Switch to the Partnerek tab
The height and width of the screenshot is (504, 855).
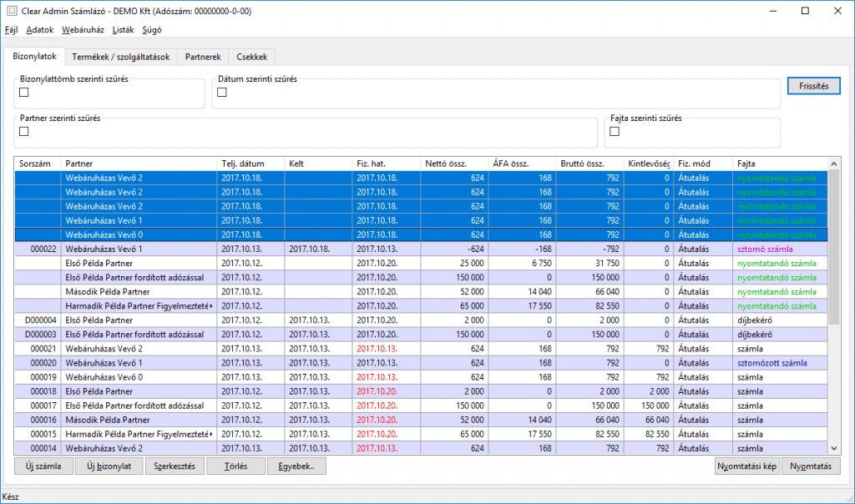pyautogui.click(x=203, y=57)
